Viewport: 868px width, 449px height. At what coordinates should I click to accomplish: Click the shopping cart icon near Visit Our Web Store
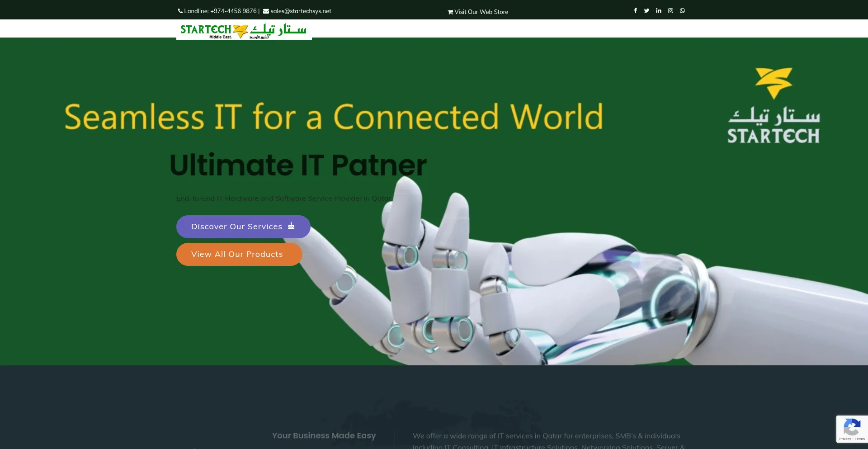tap(450, 12)
